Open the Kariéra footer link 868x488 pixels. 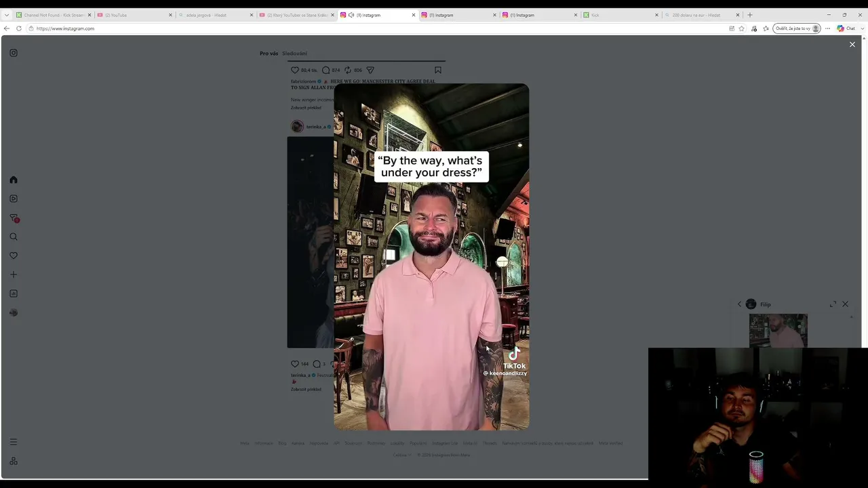298,443
